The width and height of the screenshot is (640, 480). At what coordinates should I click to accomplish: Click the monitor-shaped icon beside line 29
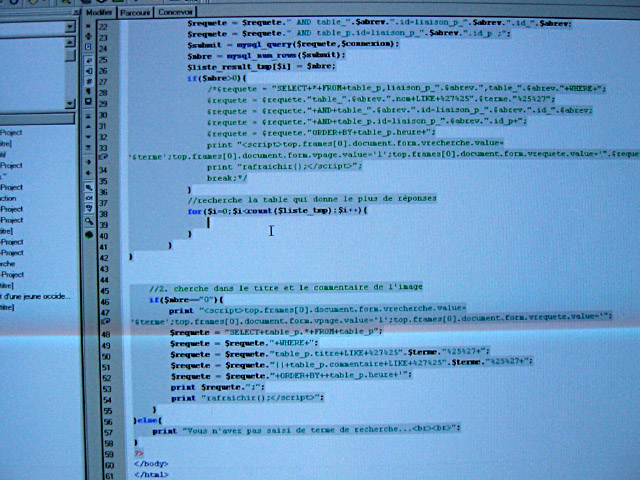[88, 101]
